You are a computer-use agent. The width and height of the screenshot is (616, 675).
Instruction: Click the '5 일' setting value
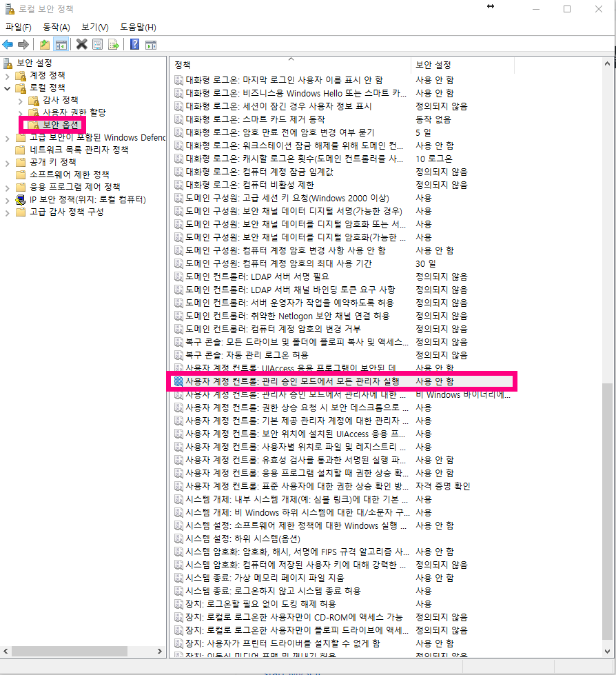(x=423, y=132)
